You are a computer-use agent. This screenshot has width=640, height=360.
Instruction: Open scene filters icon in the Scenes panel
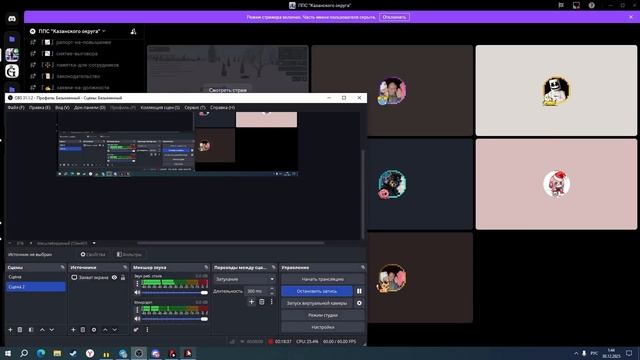[x=31, y=330]
